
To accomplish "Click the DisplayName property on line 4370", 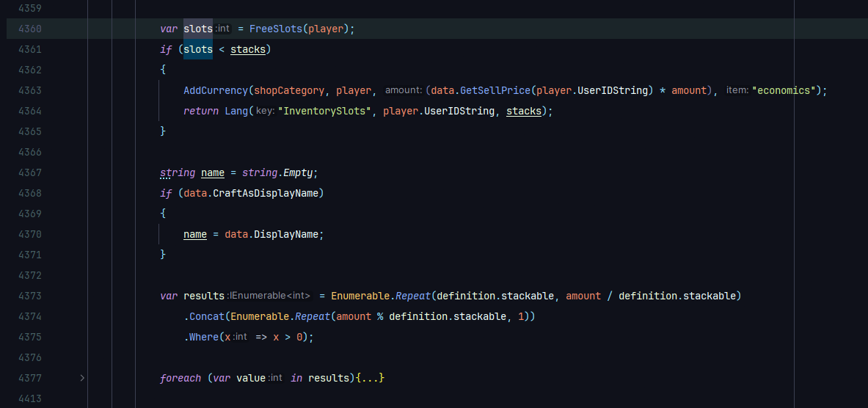I will (x=286, y=234).
